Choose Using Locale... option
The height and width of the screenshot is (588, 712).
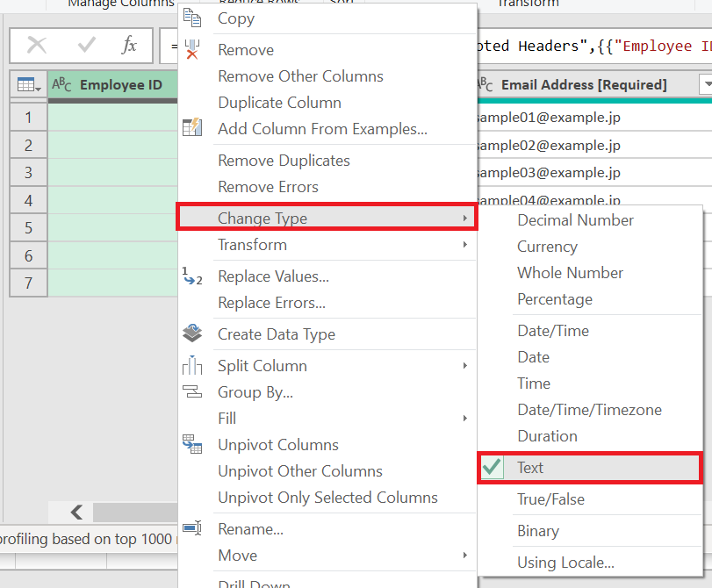(x=565, y=563)
